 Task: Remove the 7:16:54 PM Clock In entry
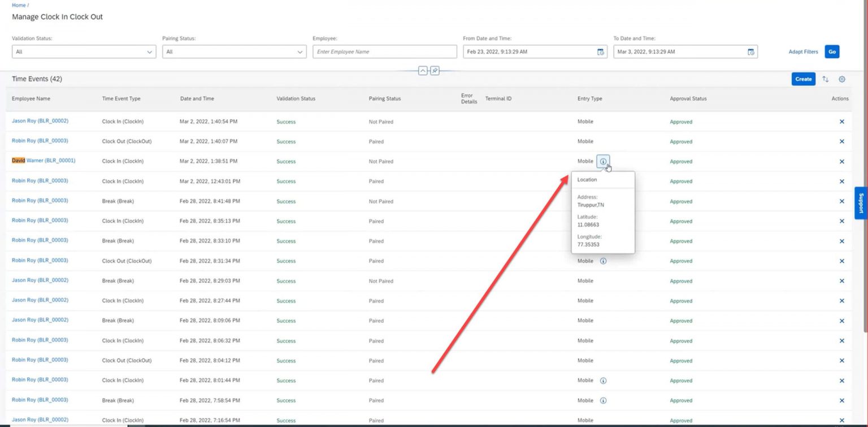tap(841, 420)
